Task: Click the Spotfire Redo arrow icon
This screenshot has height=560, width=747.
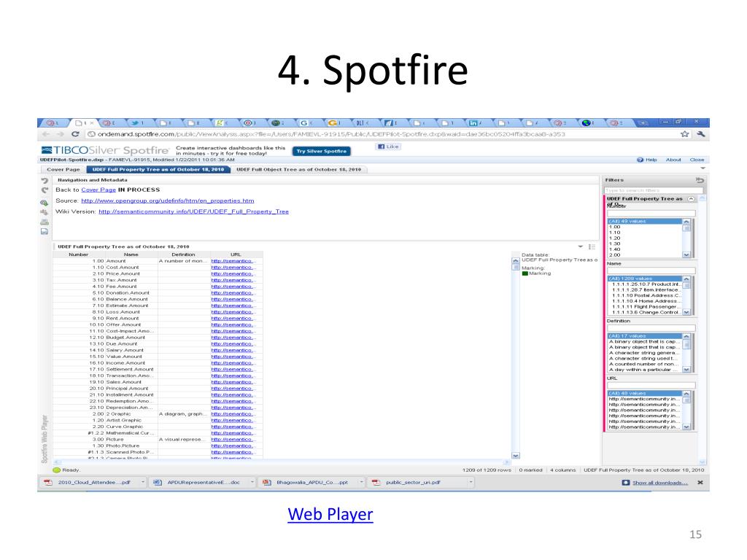Action: (x=44, y=190)
